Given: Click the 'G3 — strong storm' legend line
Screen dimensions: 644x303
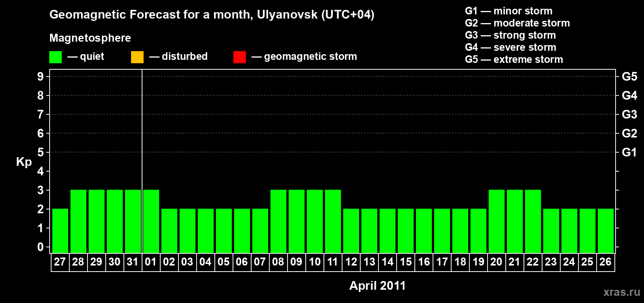Looking at the screenshot, I should pos(510,35).
